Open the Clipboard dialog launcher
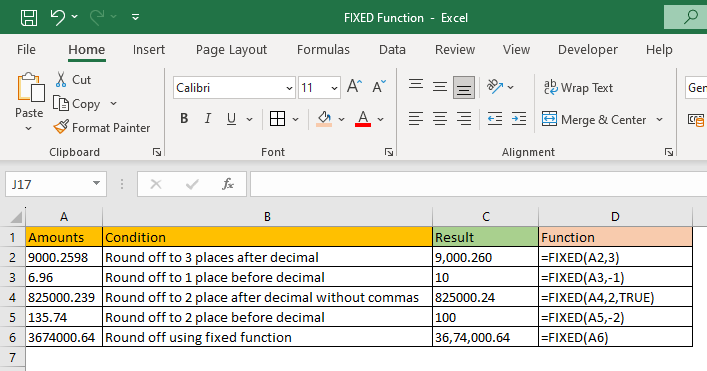Screen dimensions: 707x371 (156, 152)
